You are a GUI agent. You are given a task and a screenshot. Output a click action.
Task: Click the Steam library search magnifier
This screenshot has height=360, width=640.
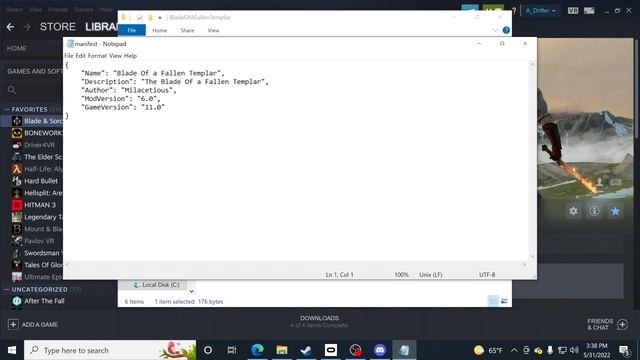11,90
